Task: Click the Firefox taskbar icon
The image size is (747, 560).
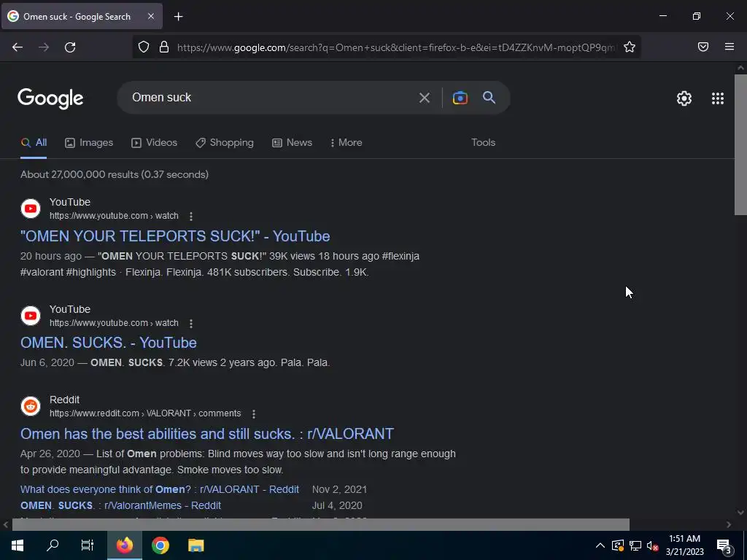Action: click(125, 545)
